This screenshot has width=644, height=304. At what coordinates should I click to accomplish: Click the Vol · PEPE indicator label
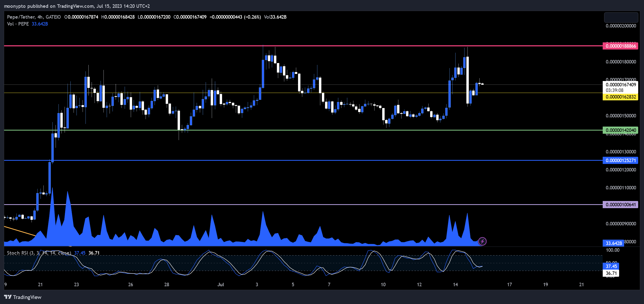pos(18,24)
